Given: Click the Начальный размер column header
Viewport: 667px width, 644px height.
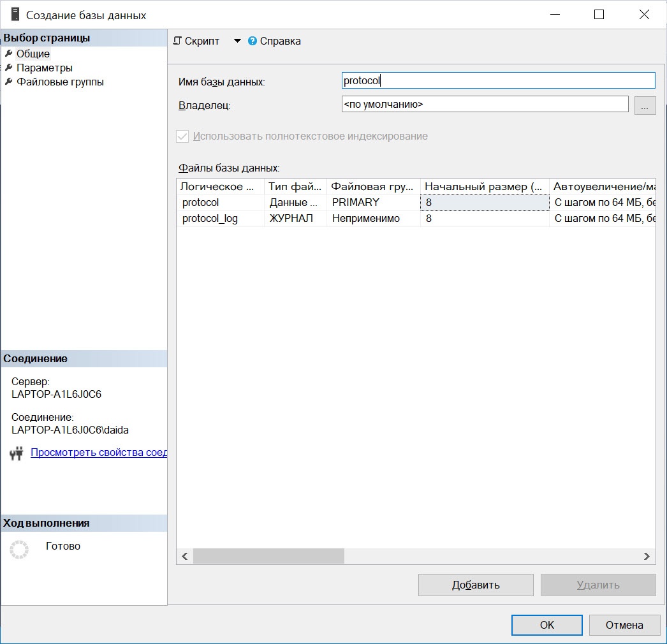Looking at the screenshot, I should click(x=484, y=187).
